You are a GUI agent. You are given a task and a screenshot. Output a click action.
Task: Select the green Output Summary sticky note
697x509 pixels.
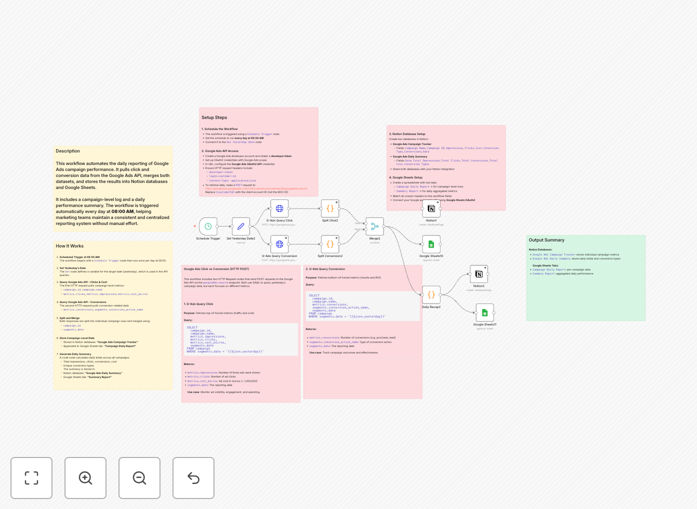point(586,278)
